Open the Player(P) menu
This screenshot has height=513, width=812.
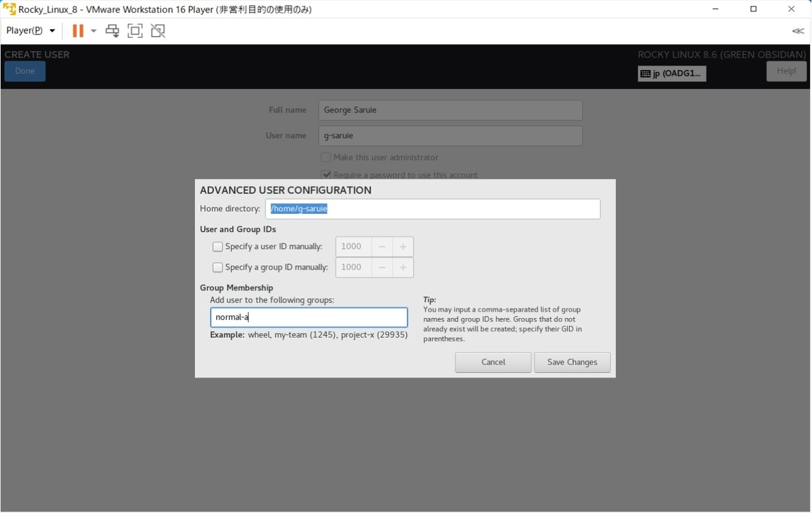pyautogui.click(x=24, y=30)
